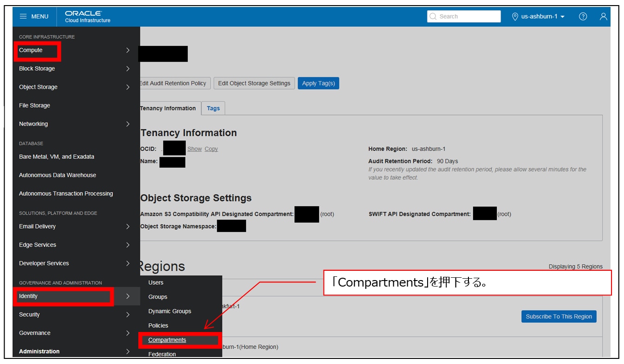
Task: Click Edit Object Storage Settings button
Action: (254, 83)
